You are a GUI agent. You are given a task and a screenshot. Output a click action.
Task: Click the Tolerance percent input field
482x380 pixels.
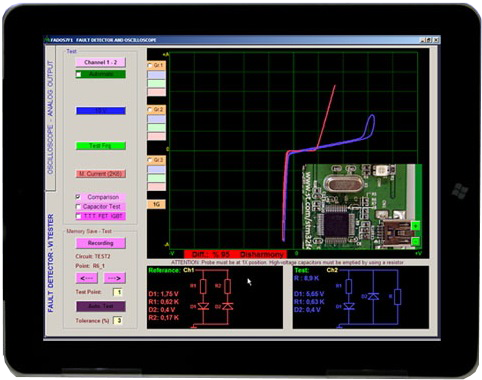coord(118,321)
